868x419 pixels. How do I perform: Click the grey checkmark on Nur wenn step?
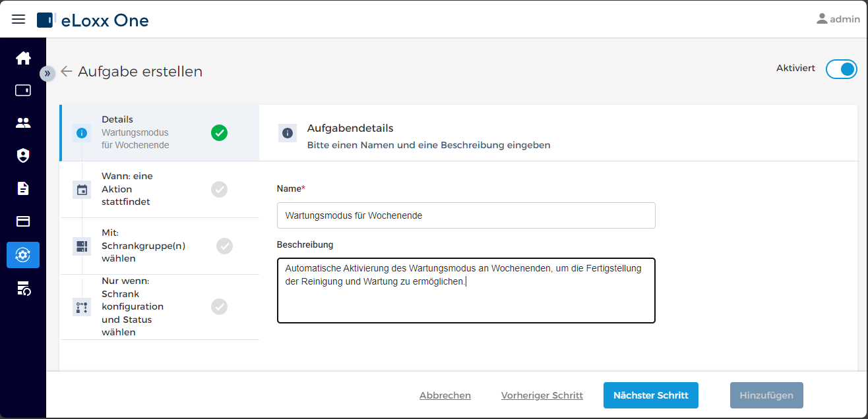pyautogui.click(x=219, y=306)
